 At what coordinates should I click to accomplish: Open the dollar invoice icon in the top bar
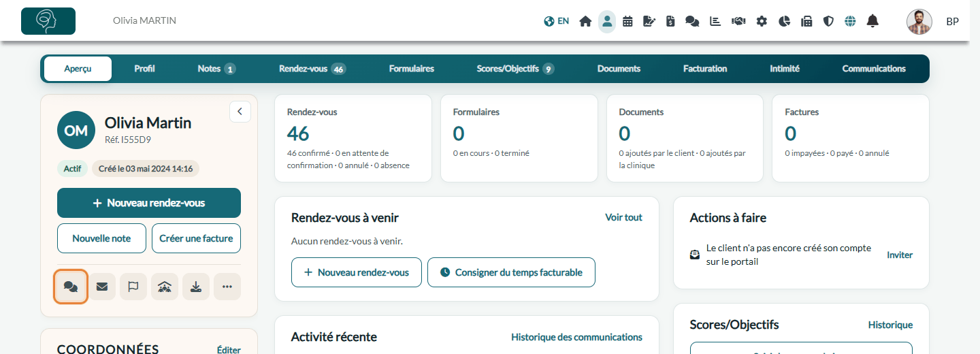point(670,21)
